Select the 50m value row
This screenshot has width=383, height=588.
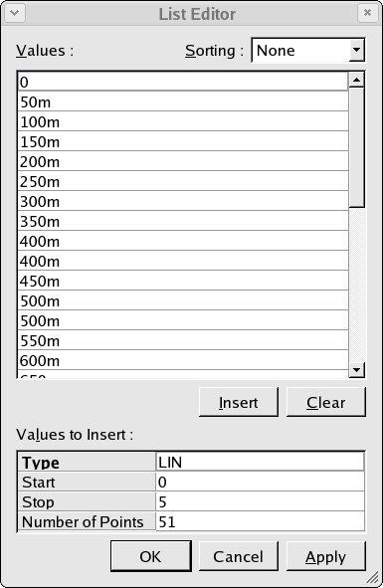coord(183,101)
